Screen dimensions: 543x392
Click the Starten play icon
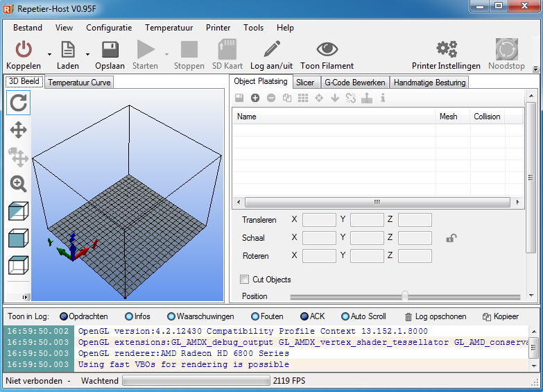tap(146, 49)
